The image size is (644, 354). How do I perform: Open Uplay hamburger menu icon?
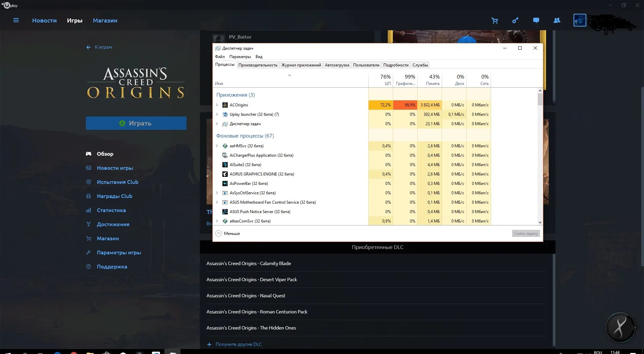point(16,20)
